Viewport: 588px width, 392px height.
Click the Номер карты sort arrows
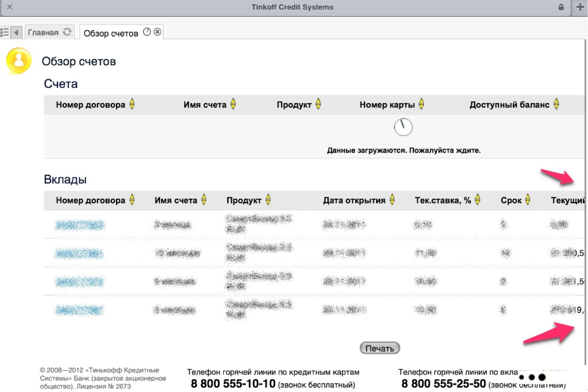click(421, 104)
